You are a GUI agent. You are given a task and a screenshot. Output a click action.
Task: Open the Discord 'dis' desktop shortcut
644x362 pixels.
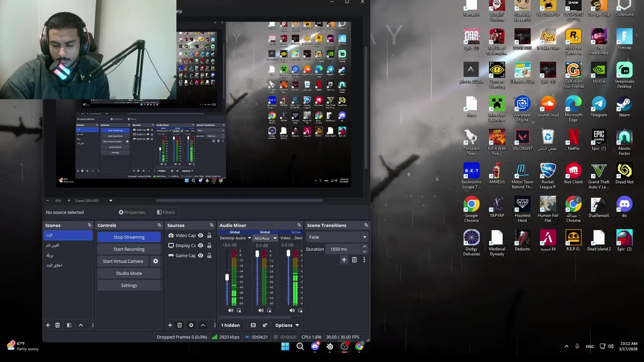624,207
